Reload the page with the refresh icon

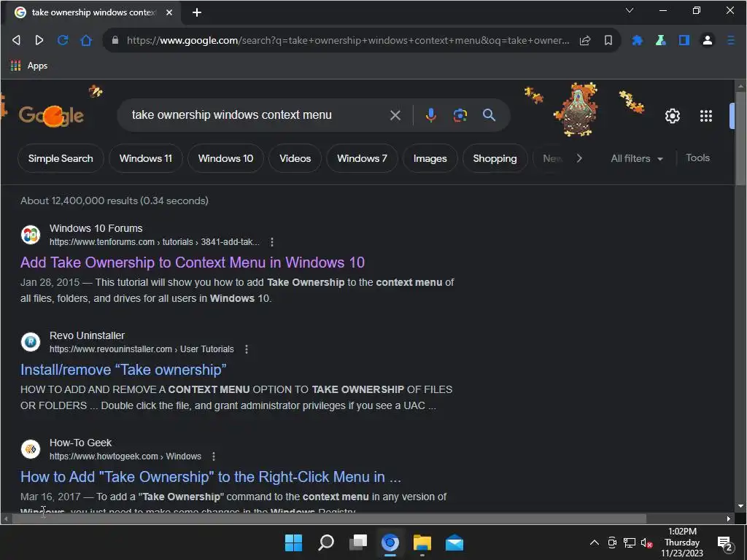point(63,40)
